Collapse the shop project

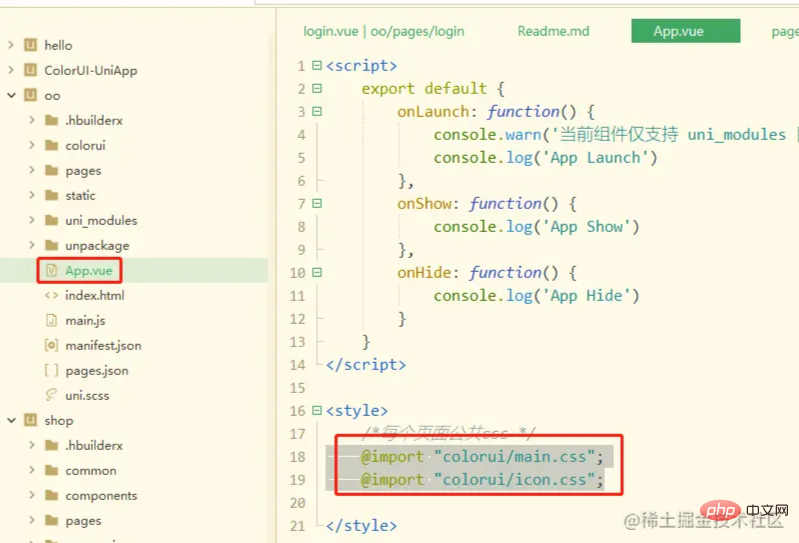11,420
